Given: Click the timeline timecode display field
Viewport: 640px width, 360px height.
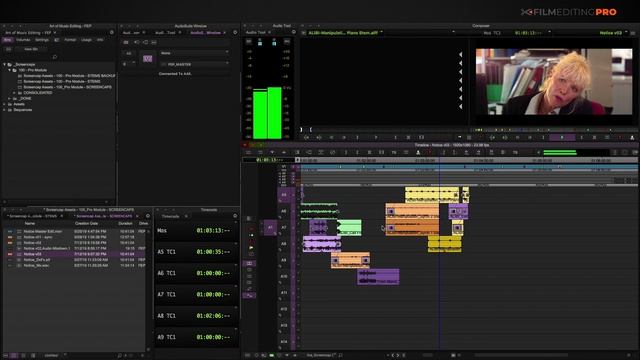Looking at the screenshot, I should (269, 160).
